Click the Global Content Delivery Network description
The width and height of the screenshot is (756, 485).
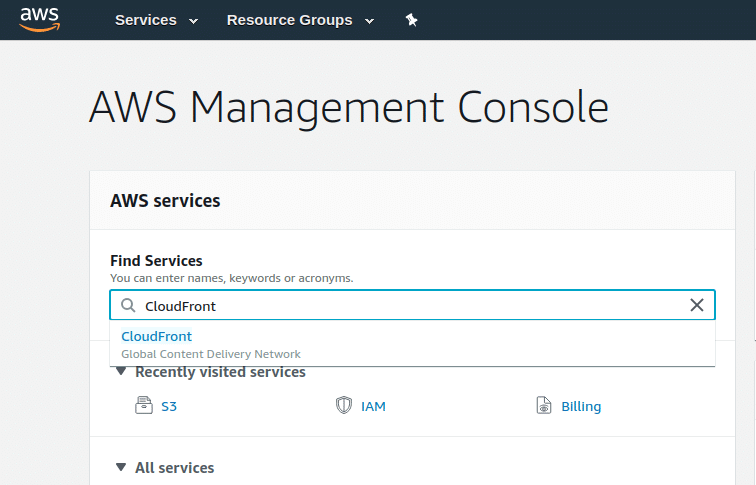coord(211,354)
